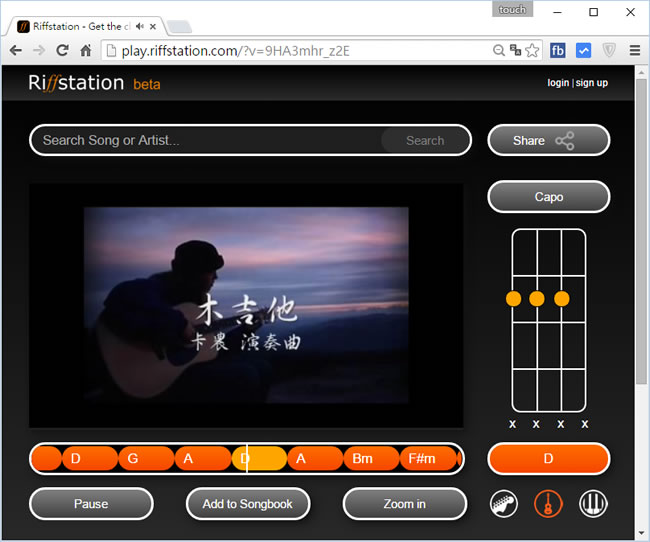Click the Riffstation tab favicon
Viewport: 650px width, 542px height.
click(23, 26)
